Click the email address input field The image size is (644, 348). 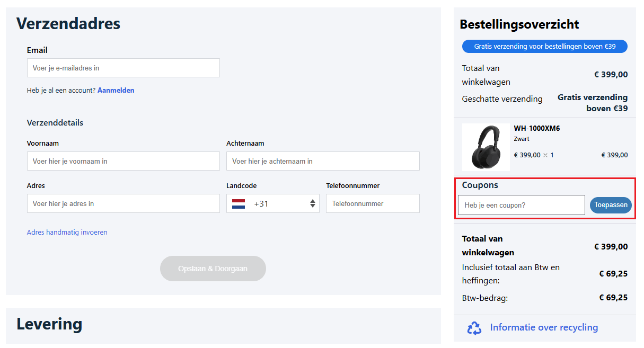[123, 68]
